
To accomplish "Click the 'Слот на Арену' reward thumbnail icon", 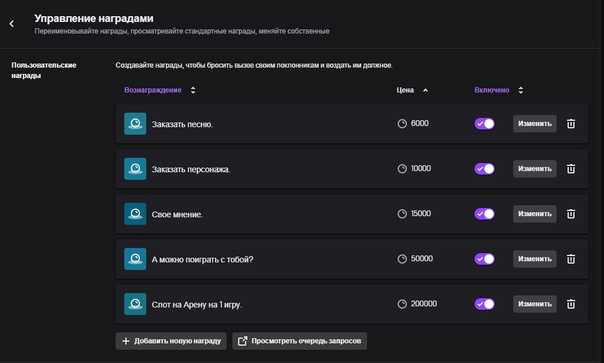I will [x=135, y=304].
